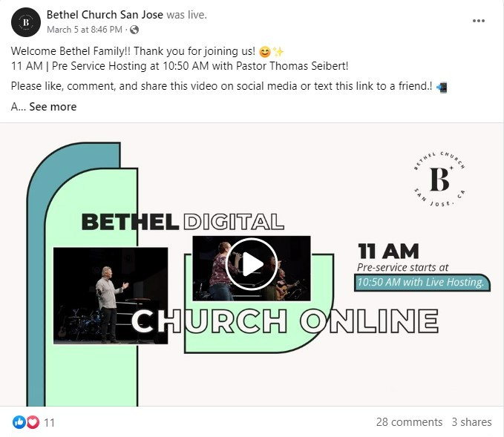The image size is (504, 437).
Task: Click the public globe privacy icon
Action: (134, 30)
